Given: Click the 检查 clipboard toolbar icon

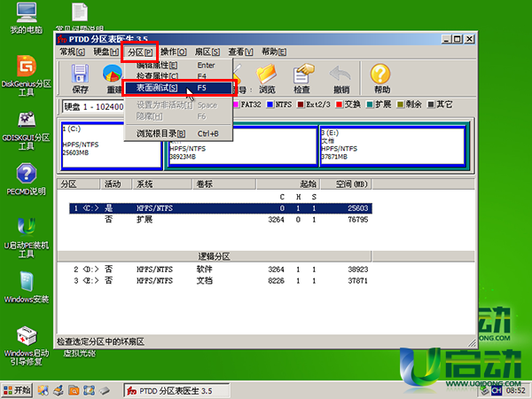Looking at the screenshot, I should tap(303, 74).
